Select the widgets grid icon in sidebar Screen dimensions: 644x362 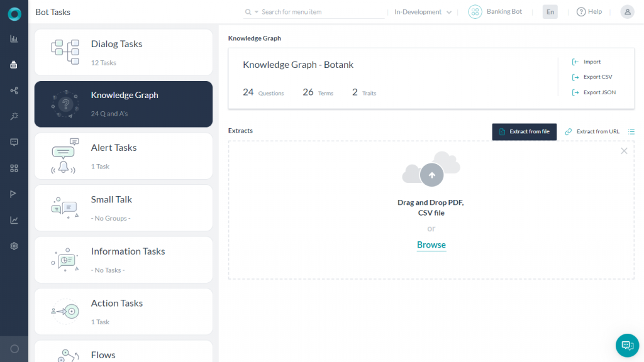(x=13, y=168)
